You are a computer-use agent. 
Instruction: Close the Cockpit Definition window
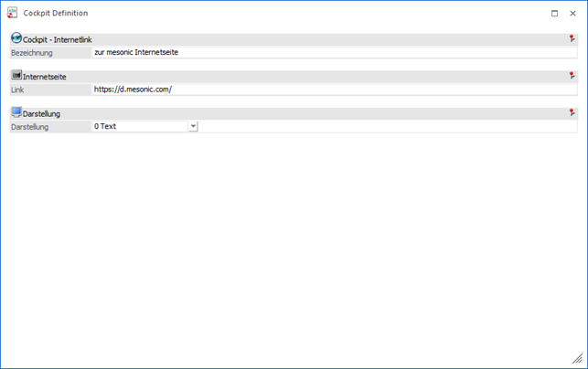[573, 14]
